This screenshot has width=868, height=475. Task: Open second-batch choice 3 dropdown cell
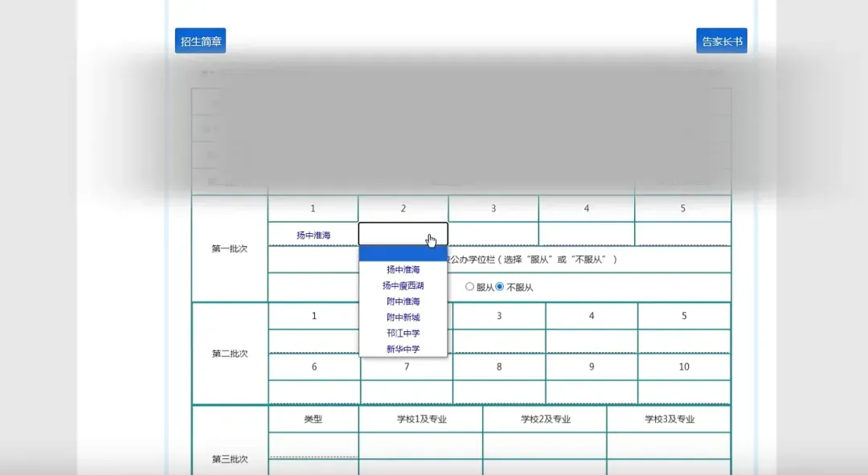click(x=499, y=341)
